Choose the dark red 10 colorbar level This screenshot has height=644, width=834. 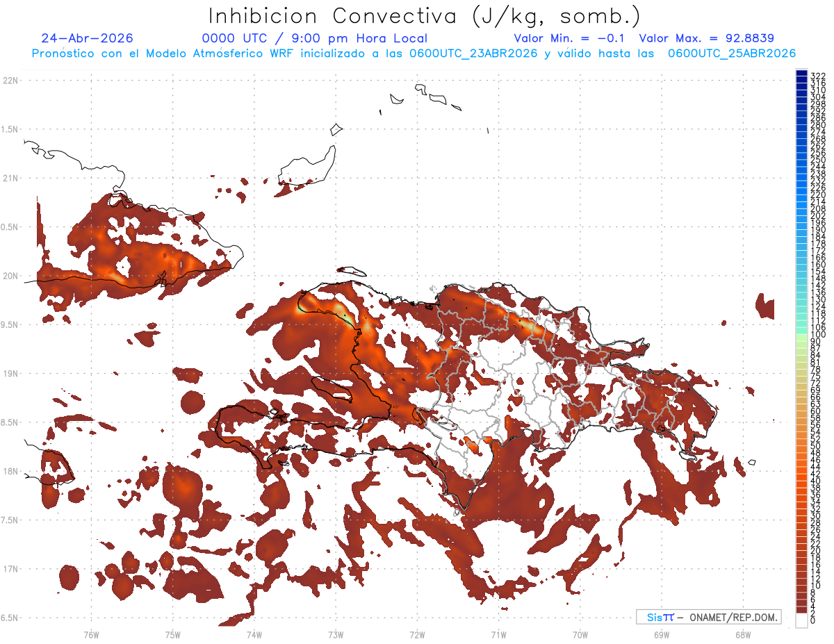pos(801,586)
